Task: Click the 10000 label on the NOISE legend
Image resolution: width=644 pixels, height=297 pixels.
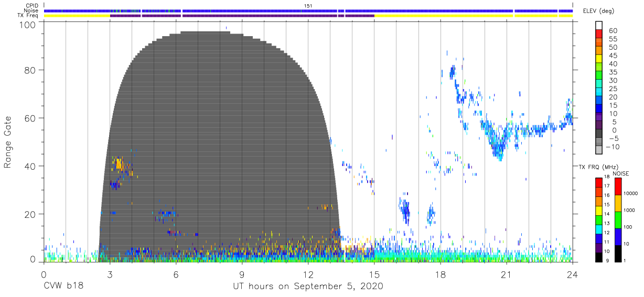Action: coord(630,193)
